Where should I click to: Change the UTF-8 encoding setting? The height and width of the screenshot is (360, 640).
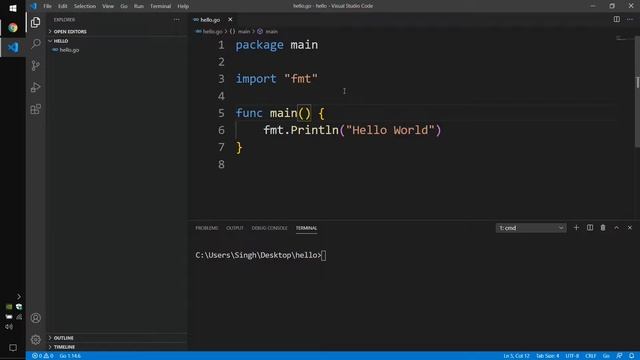572,356
